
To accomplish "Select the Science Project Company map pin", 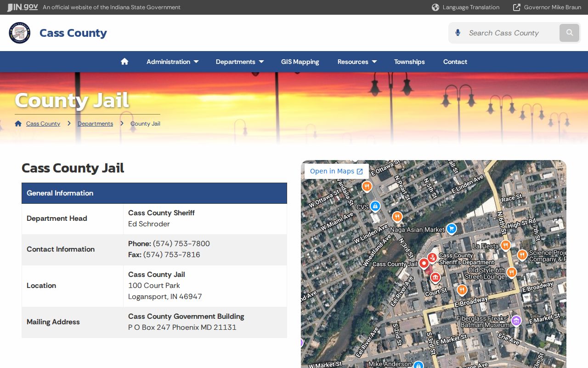I will pos(522,254).
